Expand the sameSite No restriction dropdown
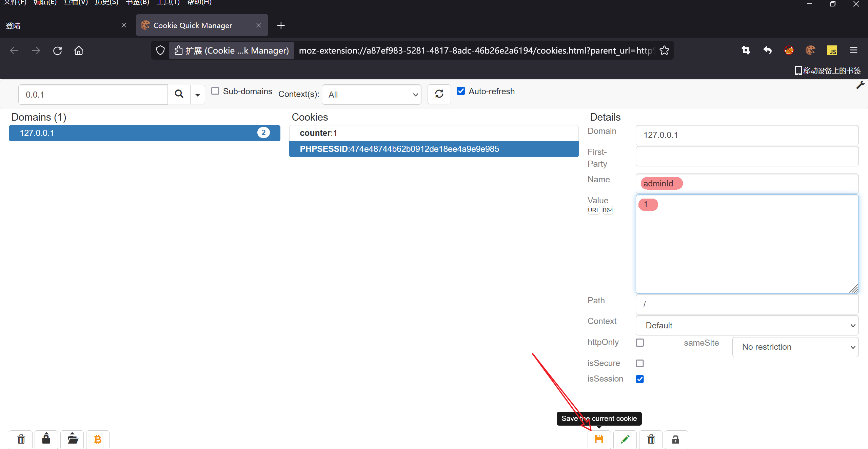This screenshot has width=868, height=449. pyautogui.click(x=795, y=347)
